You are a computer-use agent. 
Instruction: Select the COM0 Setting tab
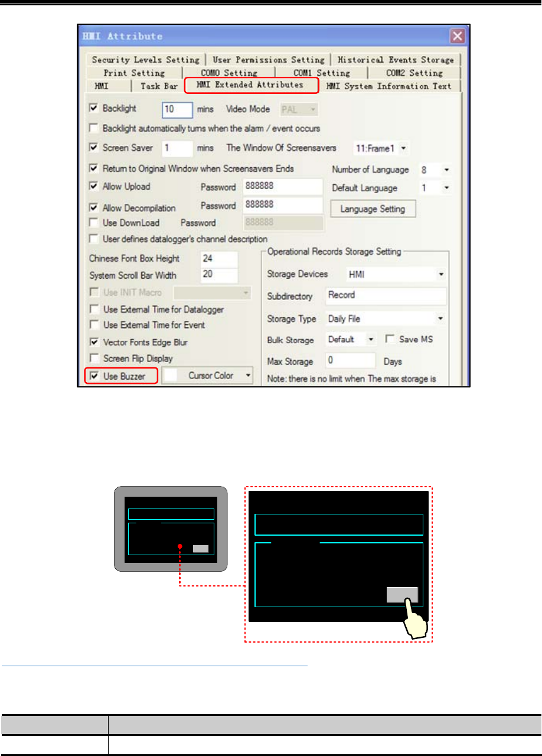(228, 73)
